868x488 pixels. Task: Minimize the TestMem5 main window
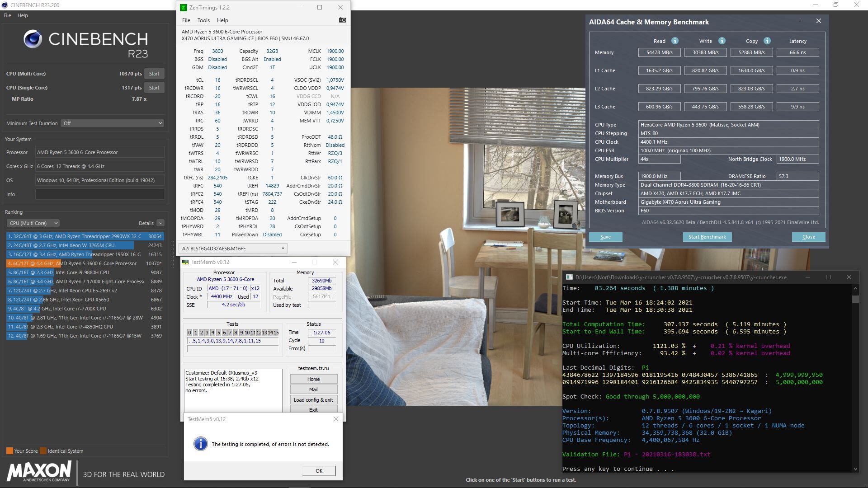point(294,262)
